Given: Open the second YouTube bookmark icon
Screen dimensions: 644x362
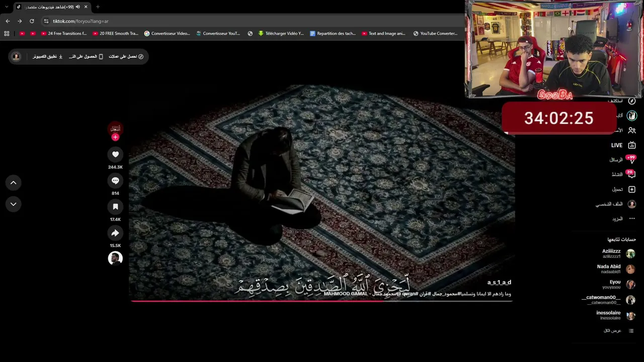Looking at the screenshot, I should [33, 34].
